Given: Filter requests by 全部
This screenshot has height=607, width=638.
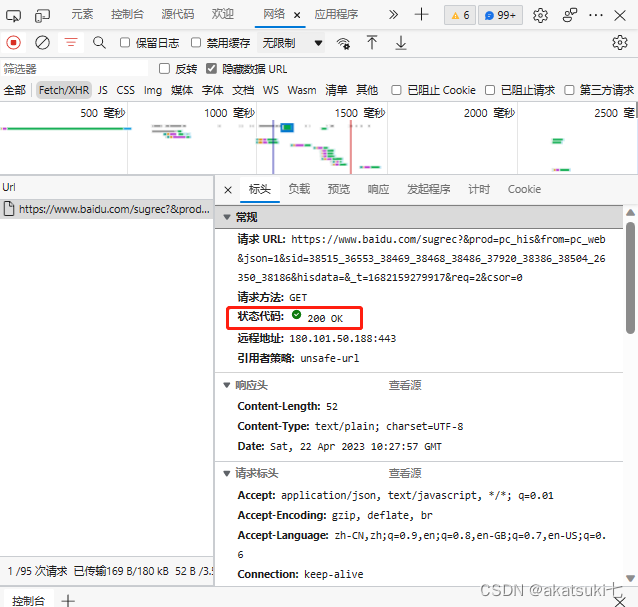Looking at the screenshot, I should coord(15,90).
